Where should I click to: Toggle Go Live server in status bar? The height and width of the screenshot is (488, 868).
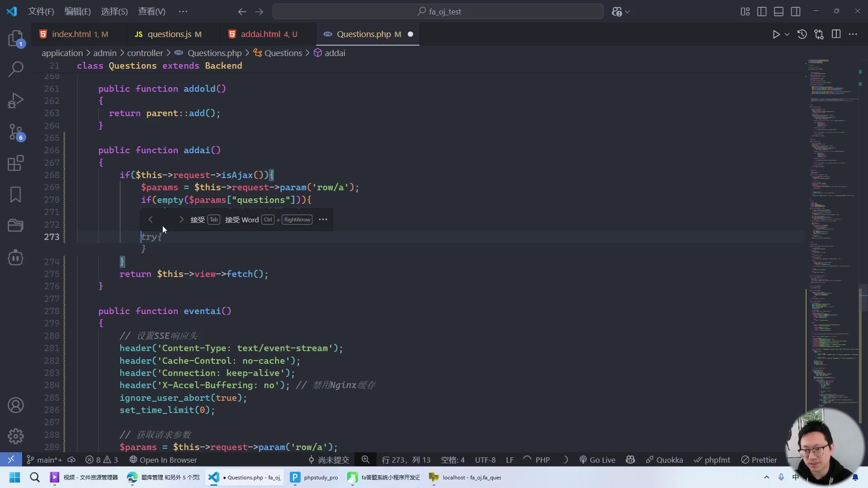click(597, 460)
